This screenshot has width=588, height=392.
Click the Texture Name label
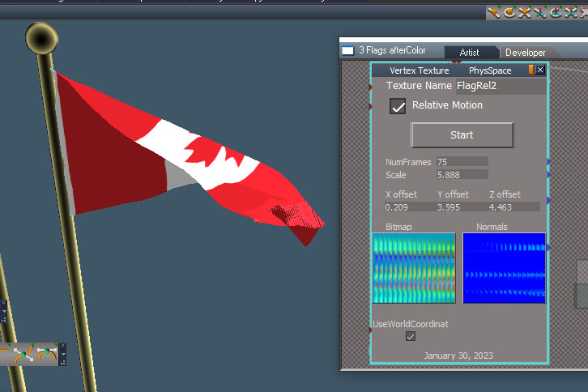[419, 86]
